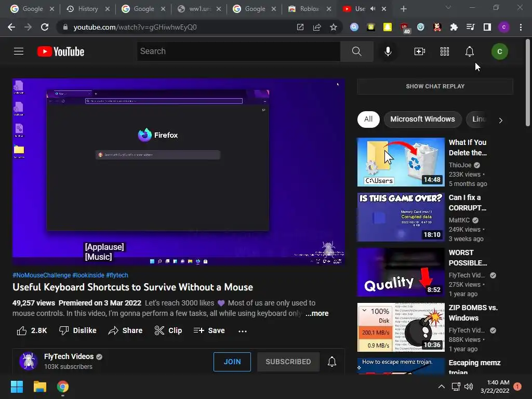Open more actions three-dot menu
The width and height of the screenshot is (532, 399).
[243, 331]
